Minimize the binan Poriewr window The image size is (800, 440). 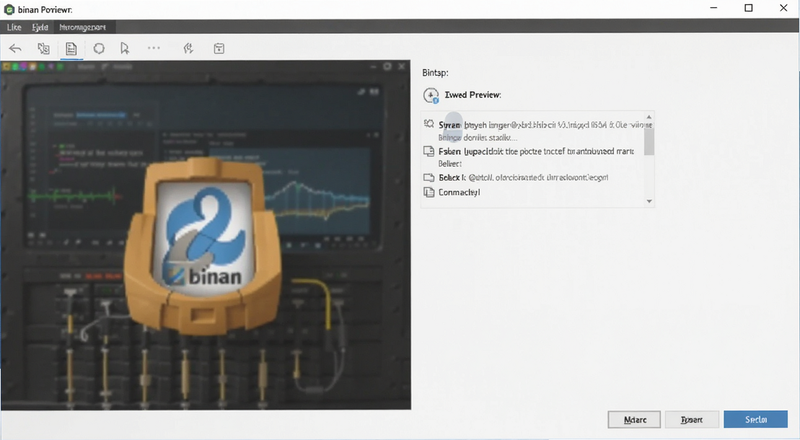point(714,8)
